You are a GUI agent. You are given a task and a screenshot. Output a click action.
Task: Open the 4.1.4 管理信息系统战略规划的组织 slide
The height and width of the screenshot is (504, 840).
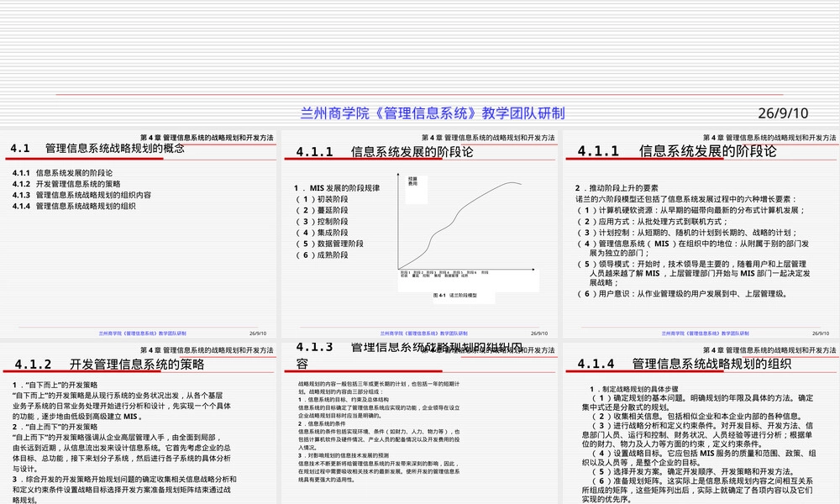tap(701, 423)
